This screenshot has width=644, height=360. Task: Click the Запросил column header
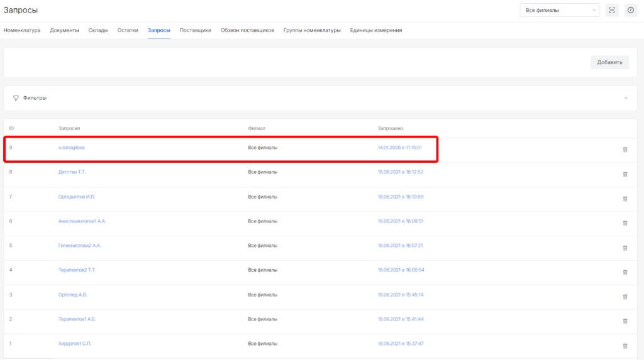69,128
